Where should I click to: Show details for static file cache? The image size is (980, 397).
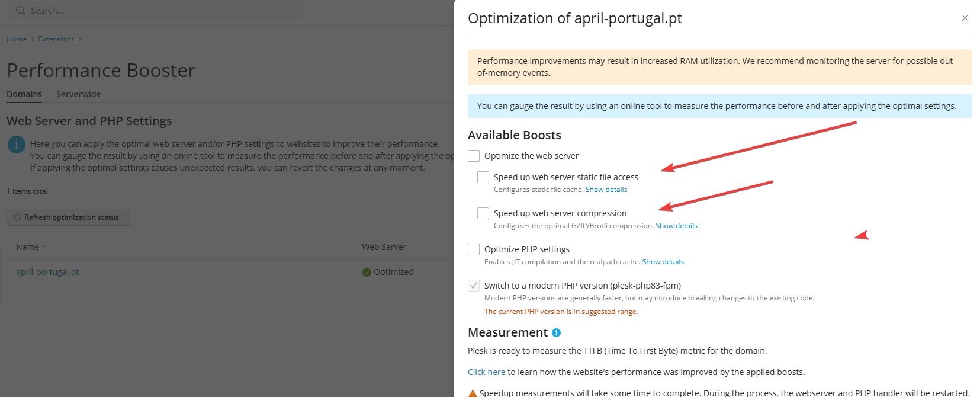[x=606, y=190]
